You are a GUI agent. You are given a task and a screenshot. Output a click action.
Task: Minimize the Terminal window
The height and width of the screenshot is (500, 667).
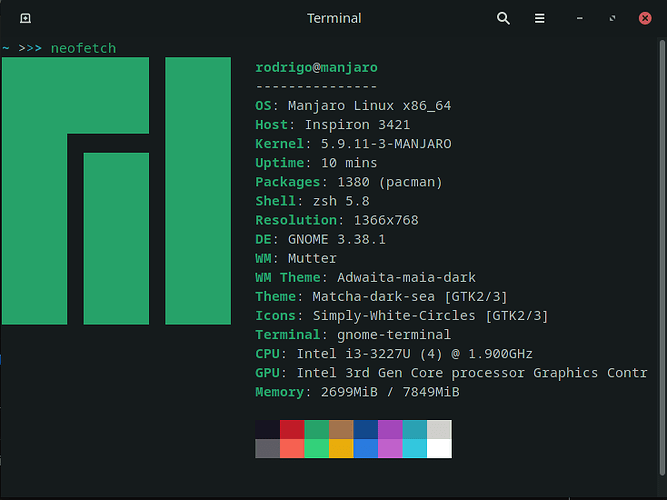[x=579, y=18]
